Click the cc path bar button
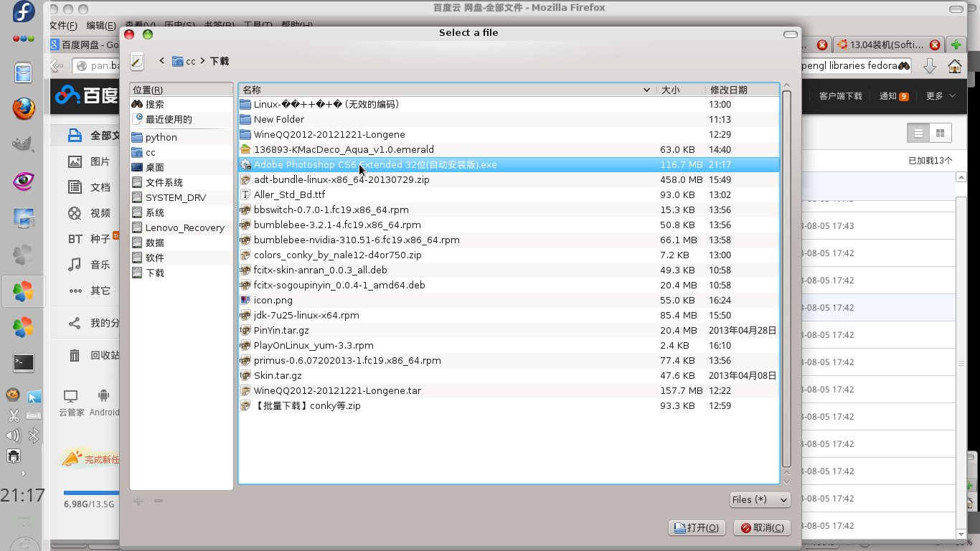This screenshot has width=980, height=551. coord(184,61)
